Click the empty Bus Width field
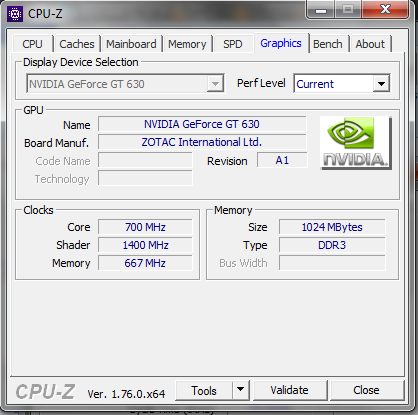Image resolution: width=418 pixels, height=415 pixels. tap(332, 263)
